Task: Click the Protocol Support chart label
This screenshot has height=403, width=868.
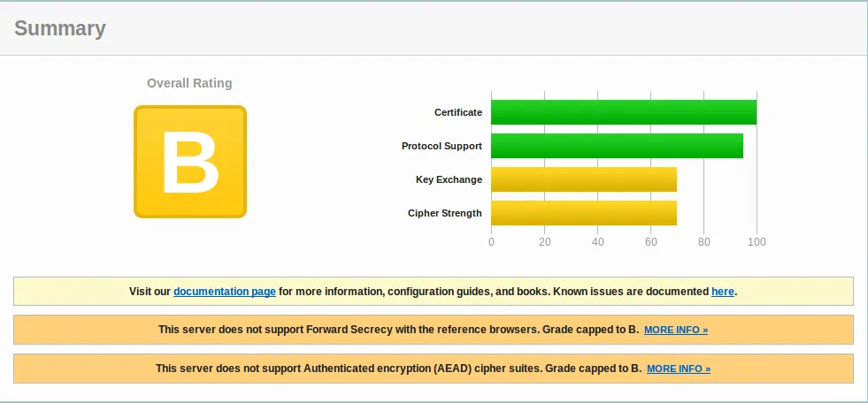Action: point(442,146)
